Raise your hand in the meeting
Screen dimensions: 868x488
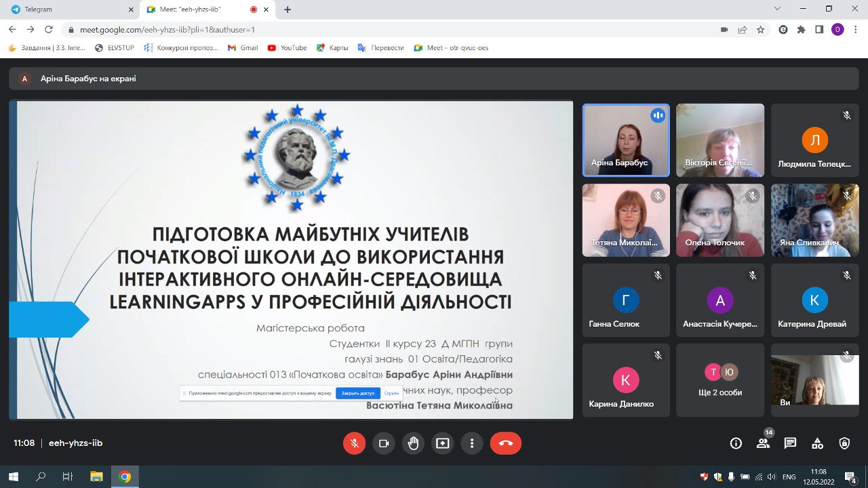coord(413,443)
